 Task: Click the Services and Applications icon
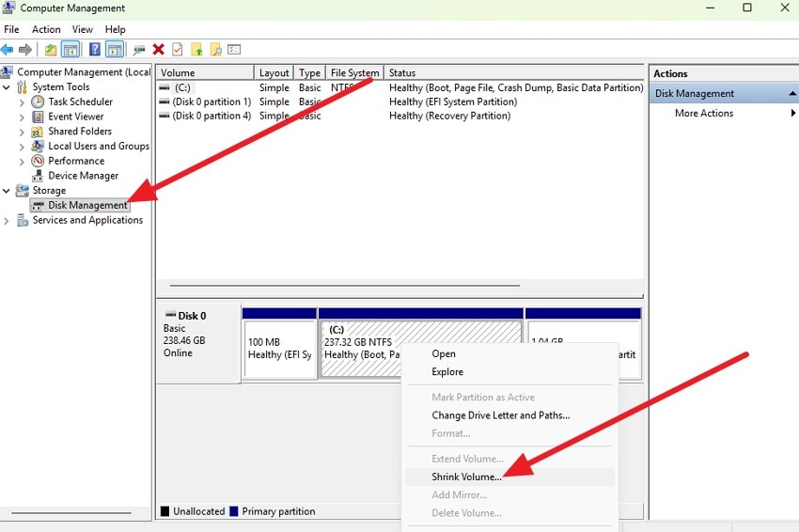[23, 220]
